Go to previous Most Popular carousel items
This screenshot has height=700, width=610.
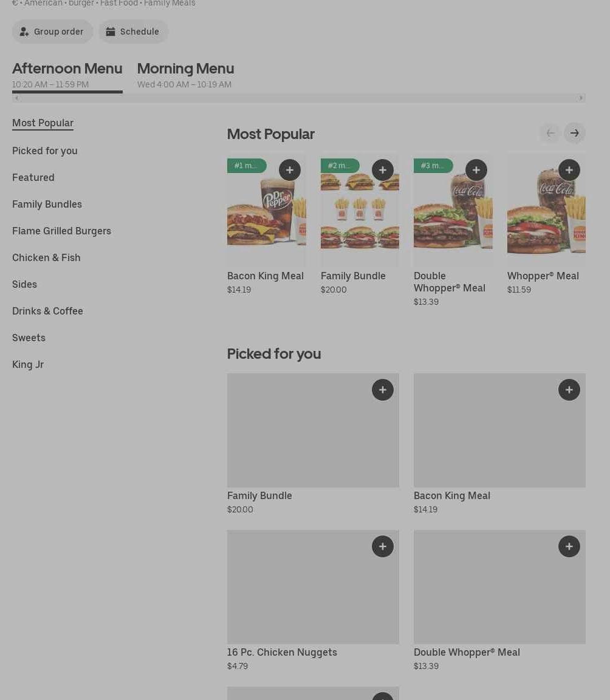pyautogui.click(x=550, y=133)
